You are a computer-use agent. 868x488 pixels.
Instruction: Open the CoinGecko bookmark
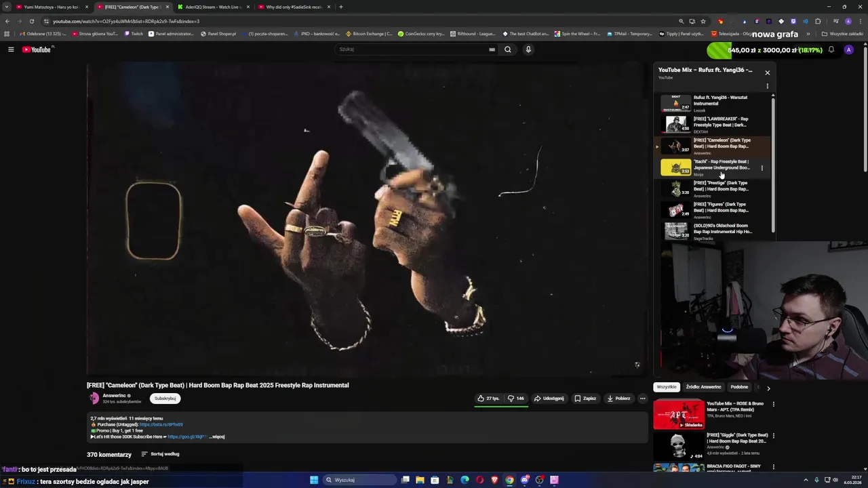421,34
